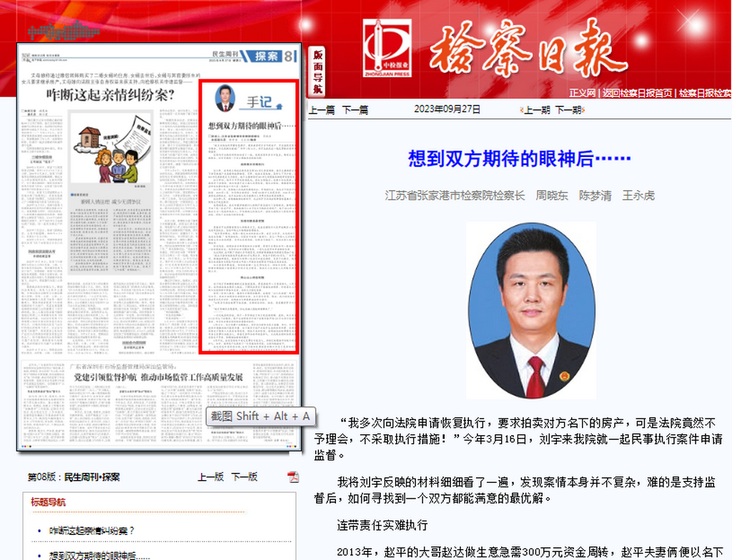Open next issue 下一期
This screenshot has width=732, height=560.
(x=568, y=110)
